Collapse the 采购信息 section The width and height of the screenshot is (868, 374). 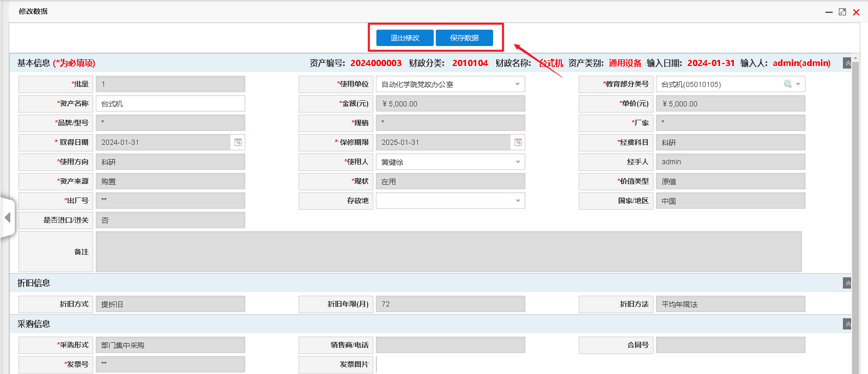coord(848,324)
